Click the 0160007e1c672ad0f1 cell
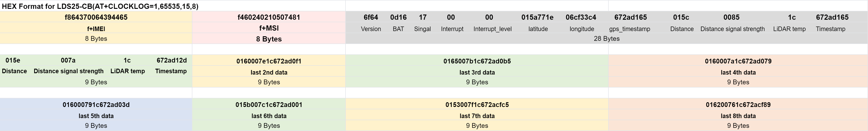This screenshot has height=131, width=868. 269,61
